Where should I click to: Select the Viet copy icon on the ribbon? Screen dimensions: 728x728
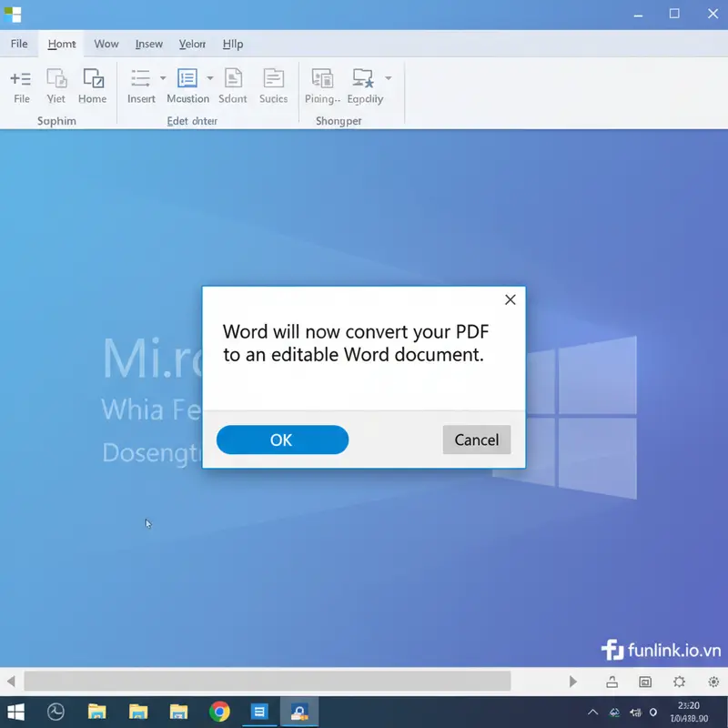[x=56, y=77]
